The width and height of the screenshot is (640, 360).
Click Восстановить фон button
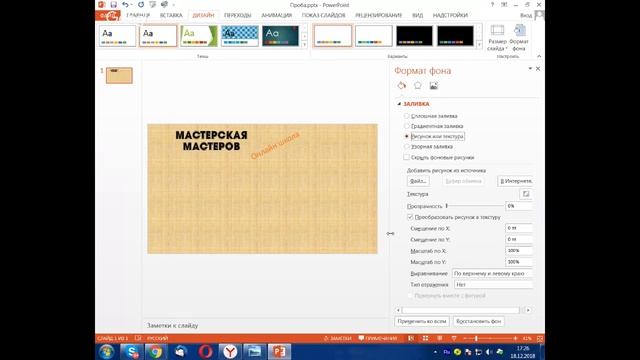pos(478,321)
